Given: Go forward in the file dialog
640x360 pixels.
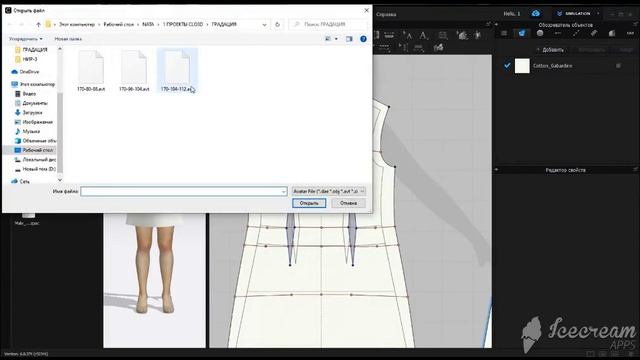Looking at the screenshot, I should coord(22,24).
